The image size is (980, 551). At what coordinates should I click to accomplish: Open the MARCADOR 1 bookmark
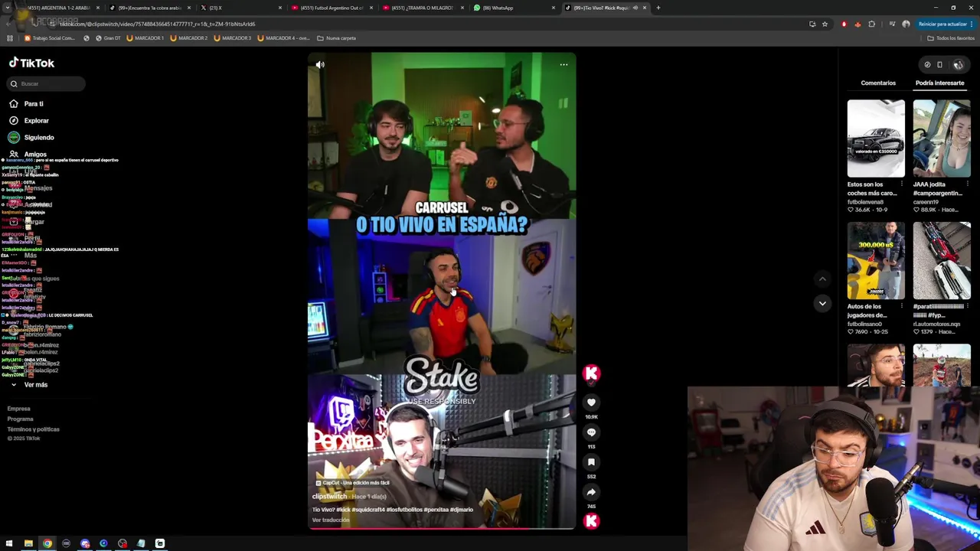(145, 38)
